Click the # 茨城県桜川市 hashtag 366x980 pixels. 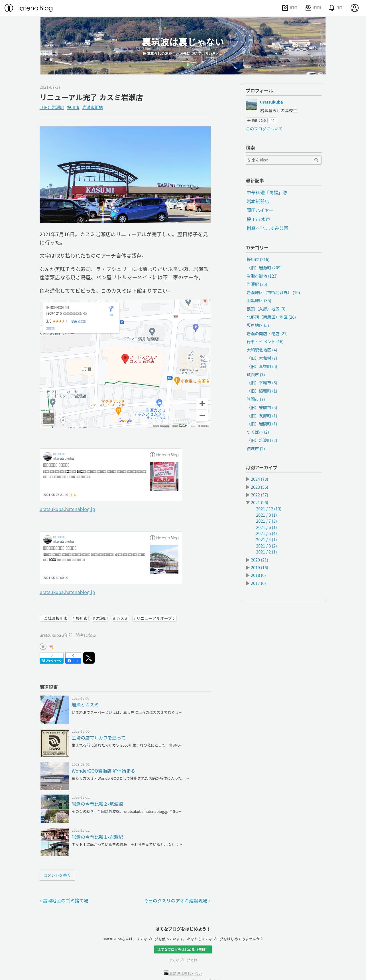[x=54, y=618]
